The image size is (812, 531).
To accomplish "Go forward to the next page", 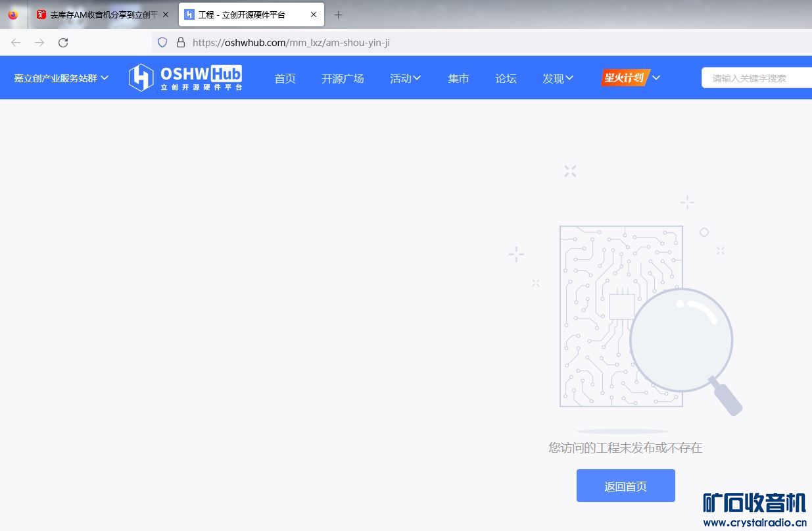I will pos(39,43).
